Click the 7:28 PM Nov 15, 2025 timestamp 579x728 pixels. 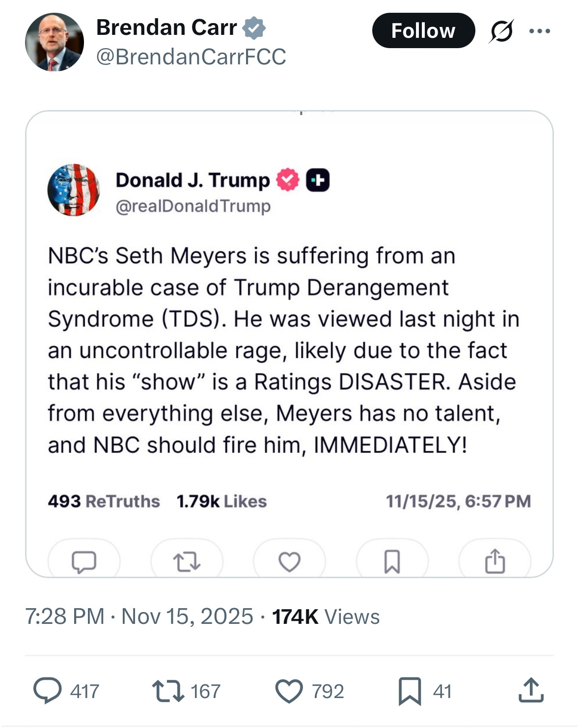pyautogui.click(x=139, y=616)
